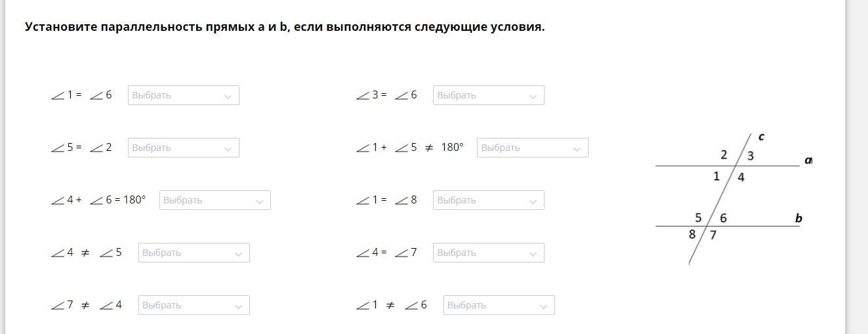Click chevron arrow of ∠3 = ∠6 dropdown
868x334 pixels.
point(533,96)
